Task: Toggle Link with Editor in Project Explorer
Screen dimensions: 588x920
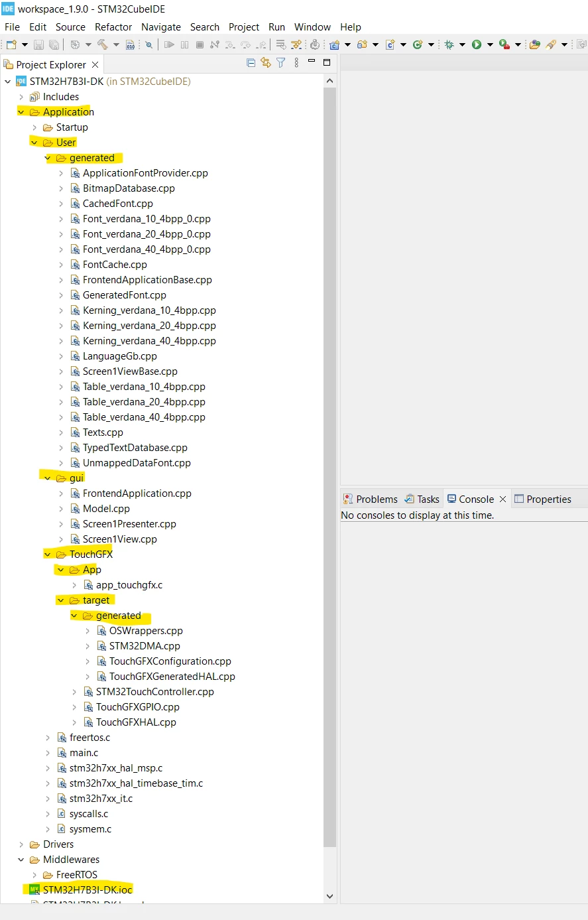Action: coord(266,63)
